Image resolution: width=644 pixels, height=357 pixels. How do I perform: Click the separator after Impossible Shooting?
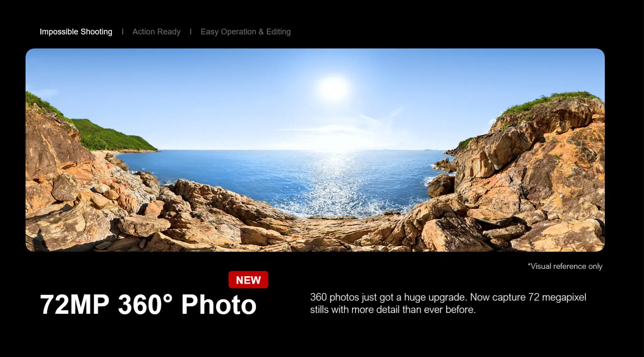[122, 32]
